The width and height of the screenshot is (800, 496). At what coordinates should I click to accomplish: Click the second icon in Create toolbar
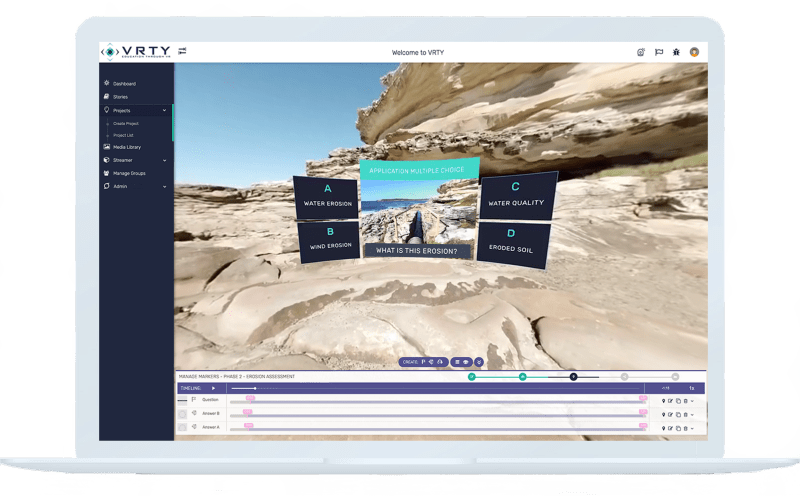click(432, 362)
